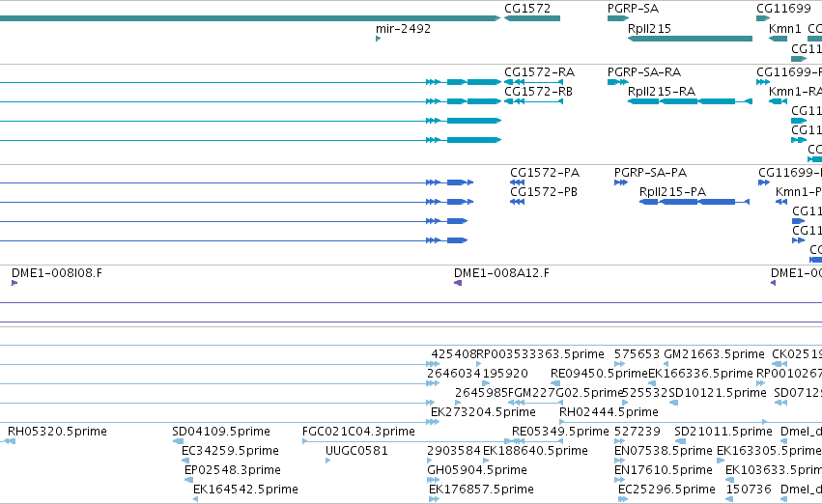Select the CG1572-RB transcript glyph

click(533, 101)
